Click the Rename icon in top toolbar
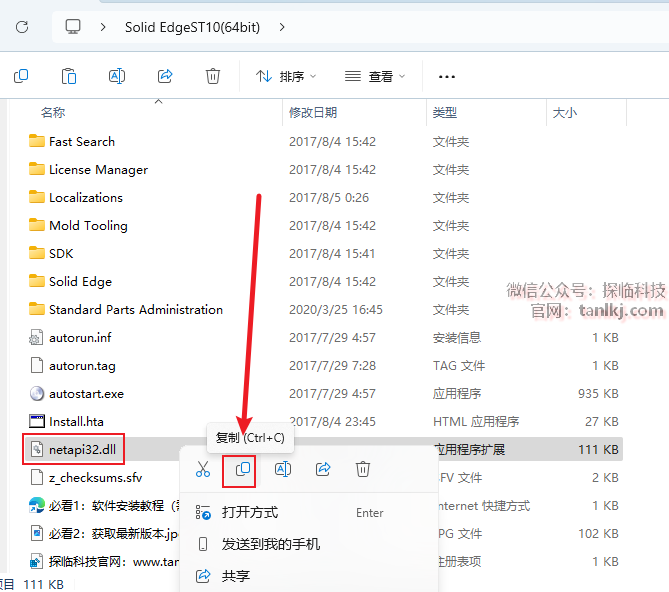Image resolution: width=669 pixels, height=592 pixels. 116,76
